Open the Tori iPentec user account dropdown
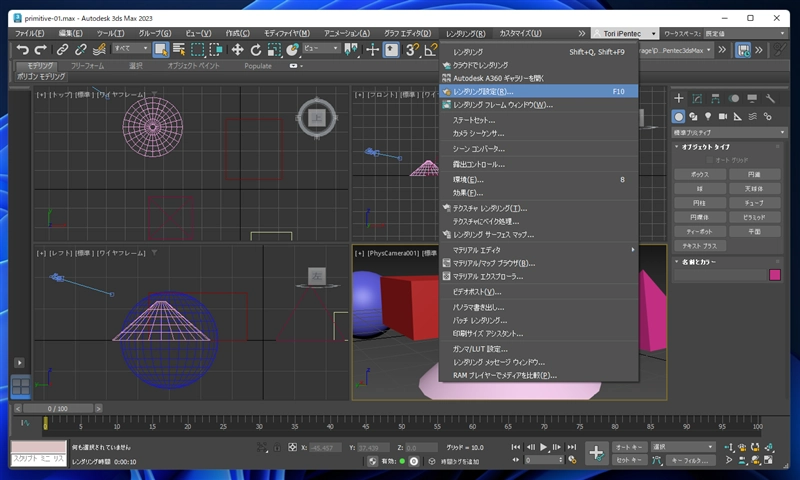800x480 pixels. [624, 33]
